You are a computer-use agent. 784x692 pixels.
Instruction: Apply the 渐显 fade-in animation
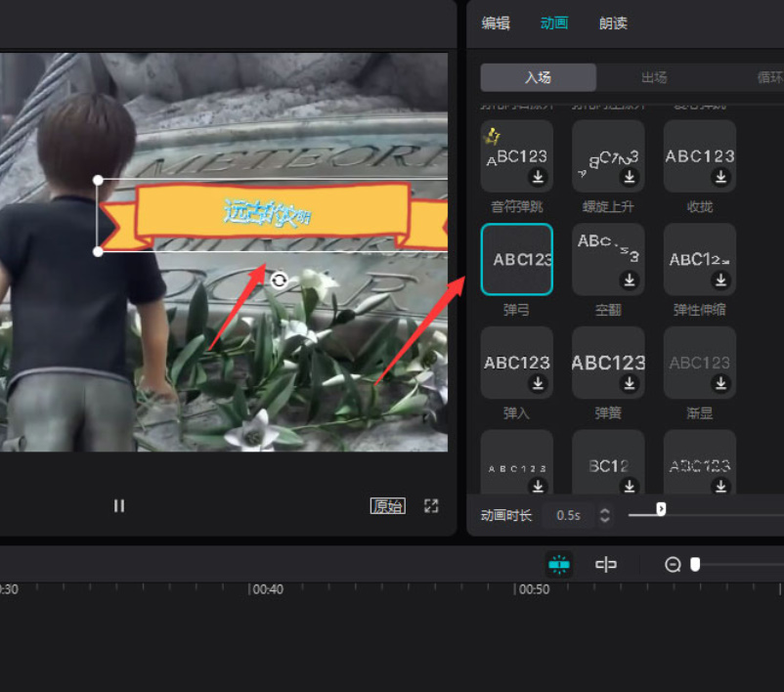(x=699, y=363)
